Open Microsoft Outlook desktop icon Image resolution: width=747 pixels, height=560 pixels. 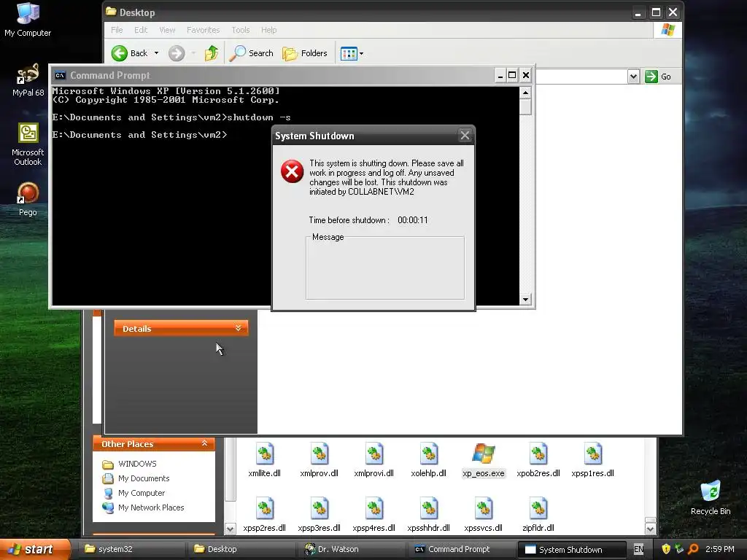click(28, 144)
